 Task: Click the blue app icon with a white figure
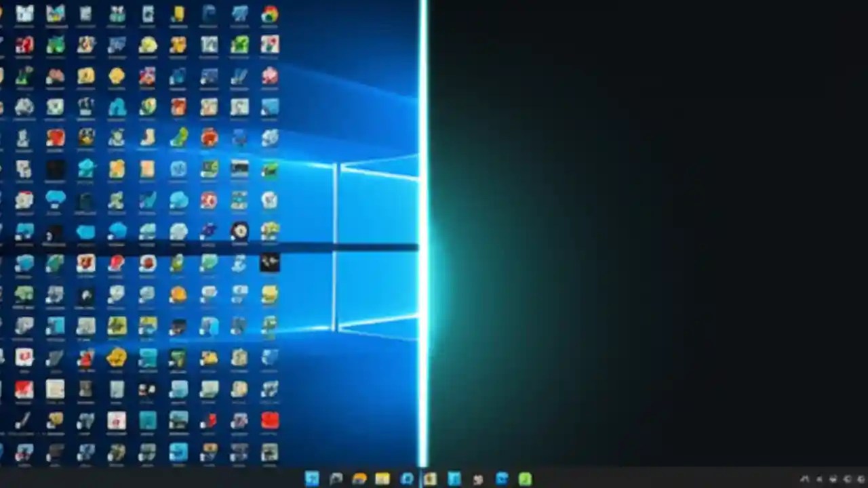454,479
